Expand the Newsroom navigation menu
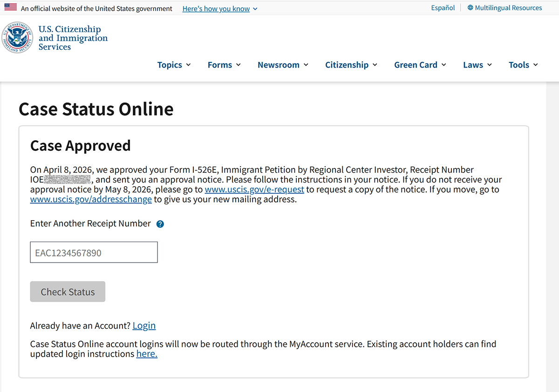The width and height of the screenshot is (559, 392). [283, 65]
